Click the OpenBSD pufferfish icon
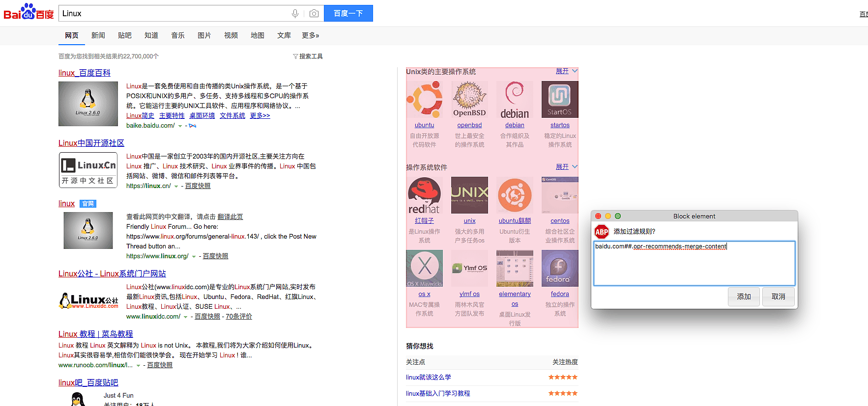 [469, 99]
